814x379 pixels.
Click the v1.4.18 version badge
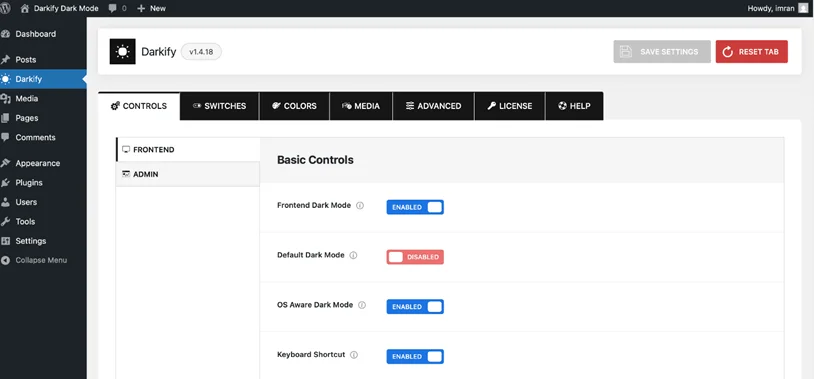[x=201, y=52]
